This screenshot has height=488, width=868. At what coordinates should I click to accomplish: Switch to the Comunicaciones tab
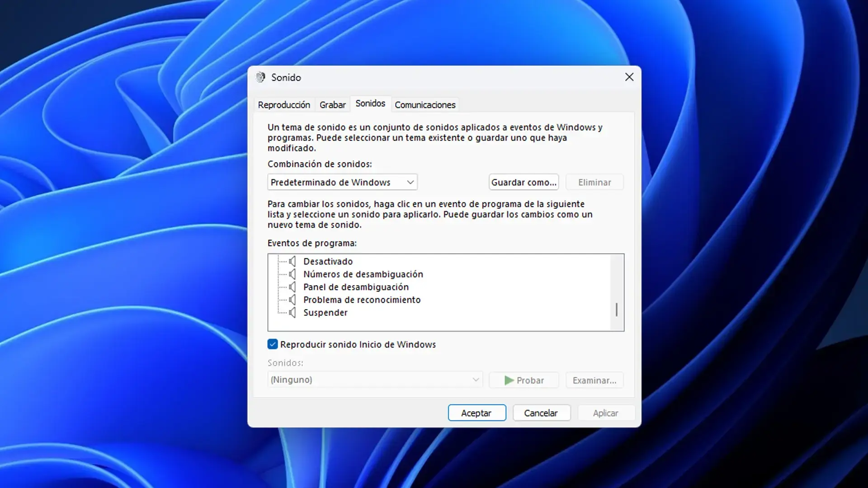click(425, 104)
